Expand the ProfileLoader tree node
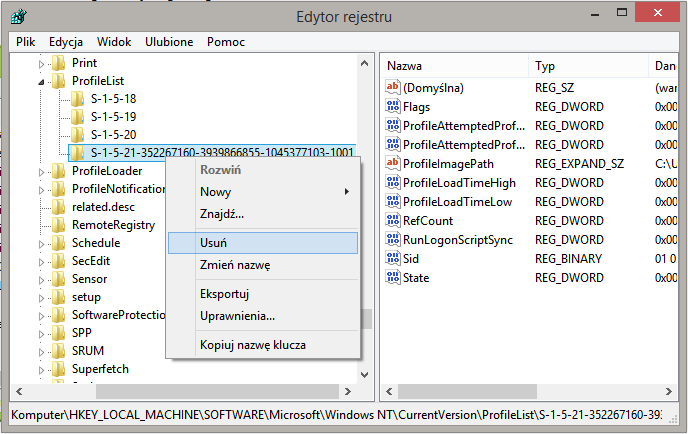This screenshot has width=688, height=434. tap(41, 172)
